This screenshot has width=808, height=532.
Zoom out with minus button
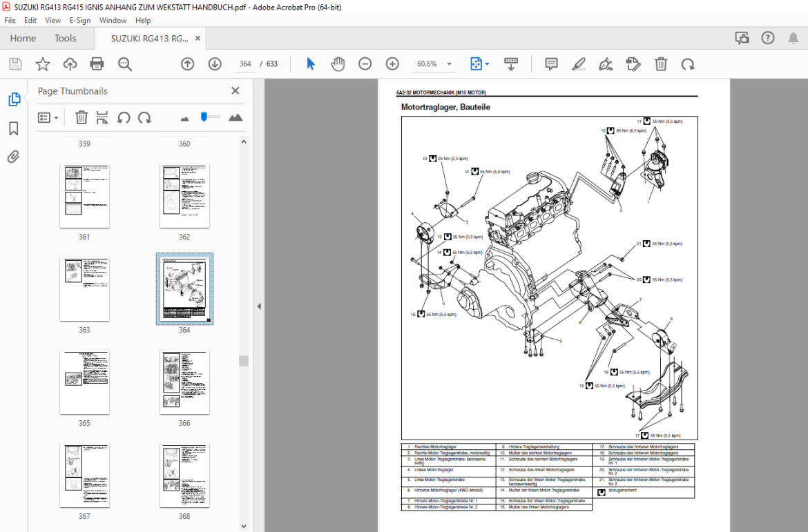click(365, 64)
